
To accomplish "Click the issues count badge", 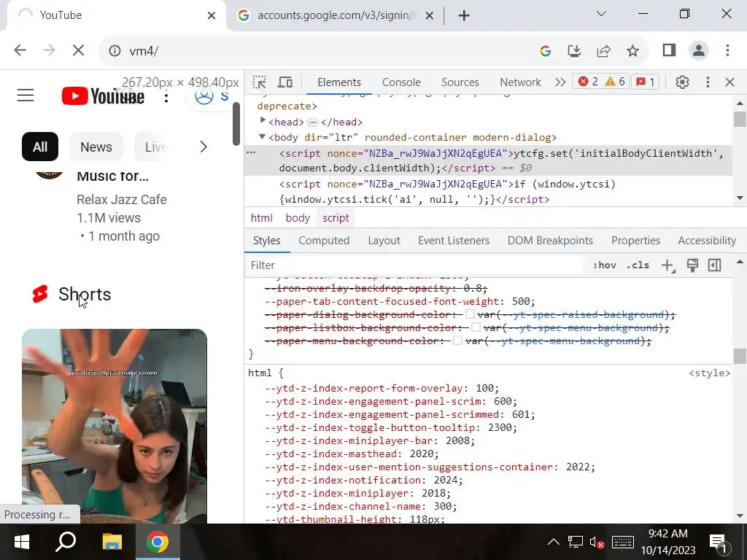I will (x=646, y=82).
